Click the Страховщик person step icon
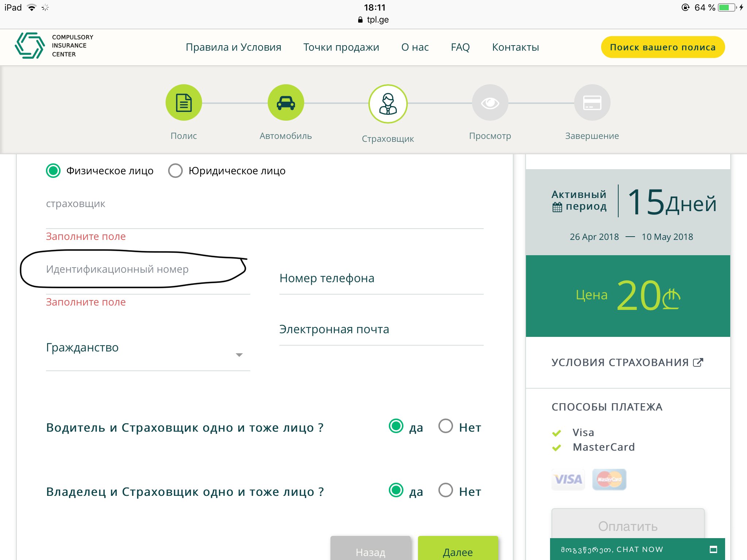This screenshot has width=747, height=560. coord(388,104)
